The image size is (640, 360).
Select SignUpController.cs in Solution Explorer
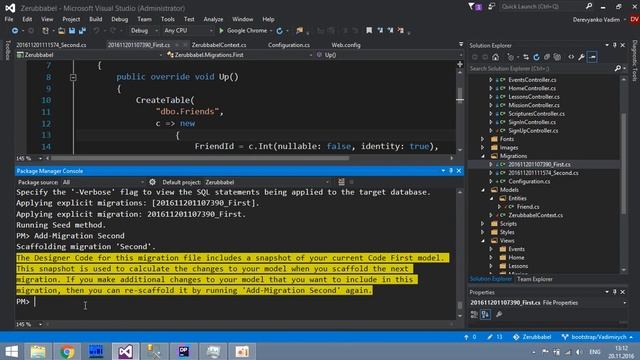533,131
